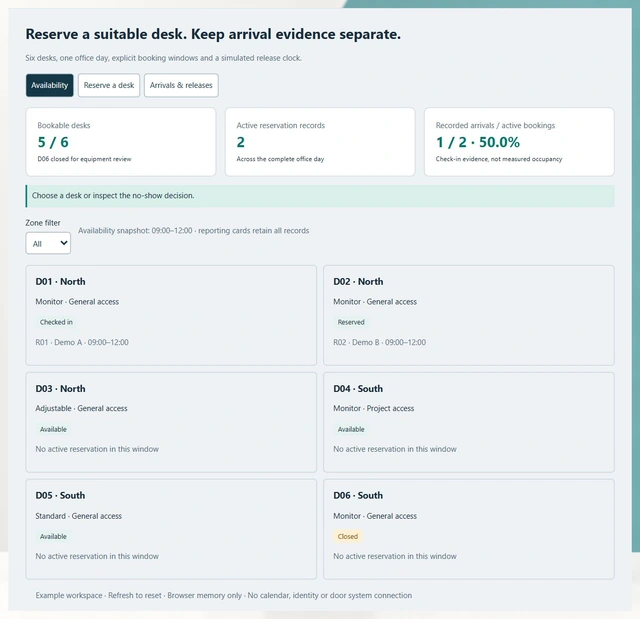Click the Reserve a suitable desk page heading
The image size is (640, 619).
(213, 34)
